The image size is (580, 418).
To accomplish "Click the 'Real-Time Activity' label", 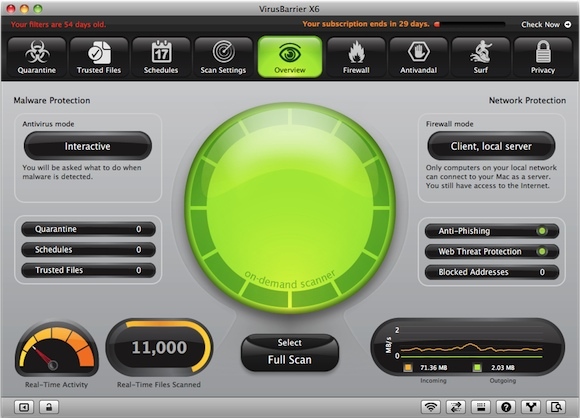I will (x=57, y=385).
